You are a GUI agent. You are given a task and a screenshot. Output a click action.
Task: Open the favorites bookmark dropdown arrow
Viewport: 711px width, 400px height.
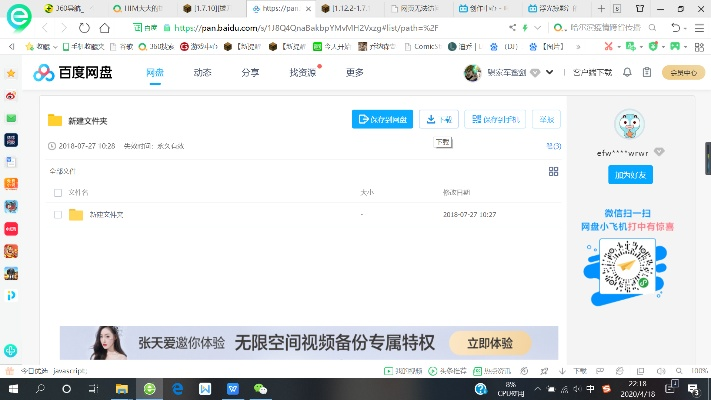(55, 47)
